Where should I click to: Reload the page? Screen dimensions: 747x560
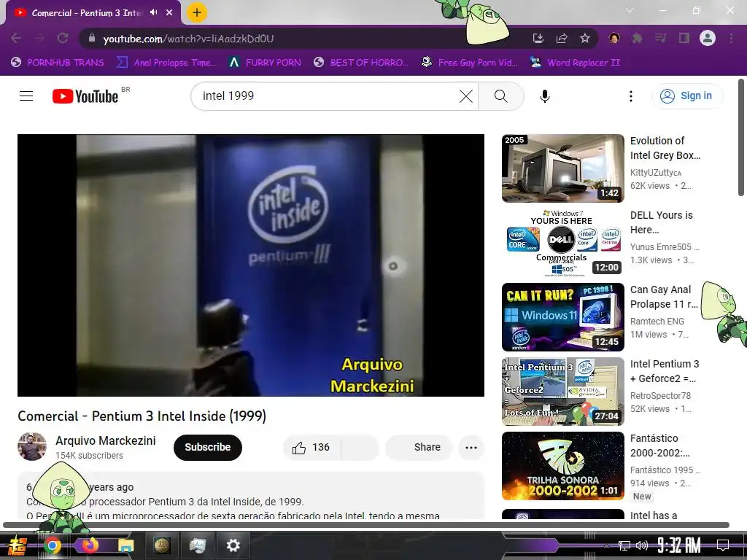[x=63, y=38]
